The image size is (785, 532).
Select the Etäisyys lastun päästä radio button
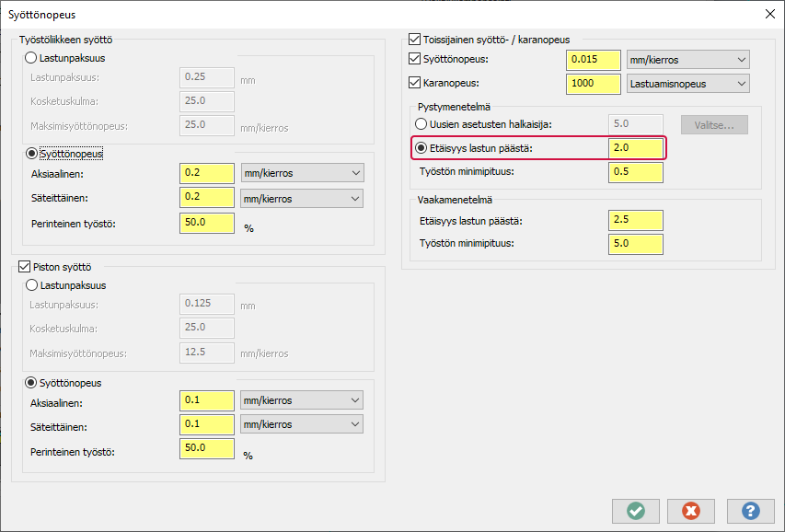[421, 147]
